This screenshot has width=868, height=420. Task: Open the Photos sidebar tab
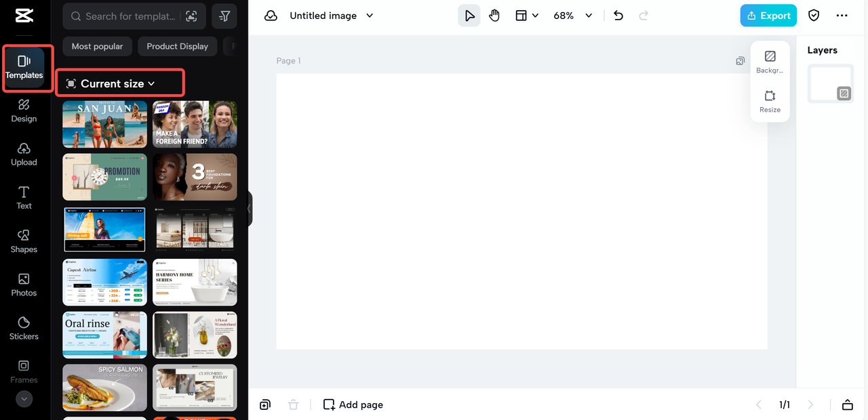click(24, 285)
